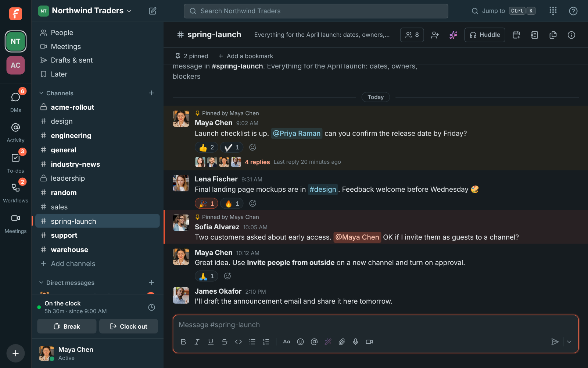Click the Search Northwind Traders field
The image size is (588, 368).
[316, 11]
